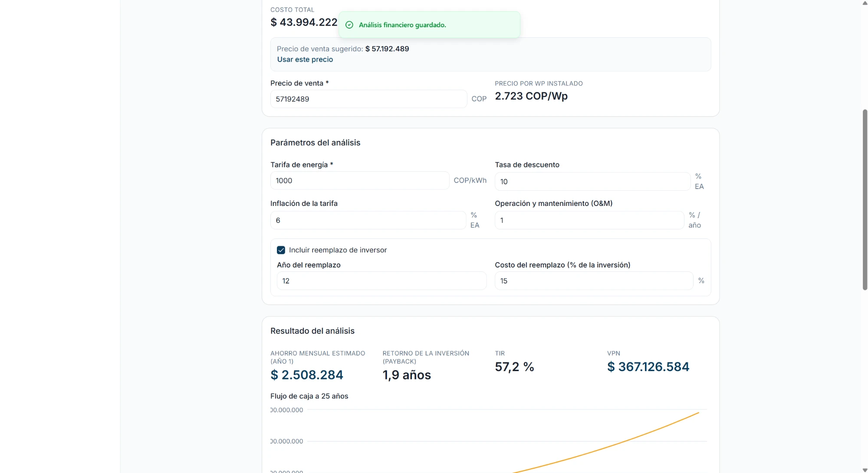The image size is (868, 473).
Task: Click the VPN value '$ 367.126.584'
Action: [648, 367]
